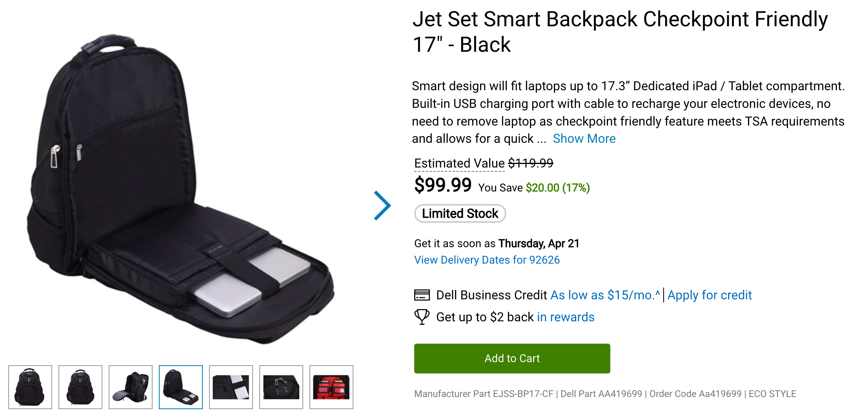The width and height of the screenshot is (868, 417).
Task: Click Show More to expand description
Action: (x=584, y=138)
